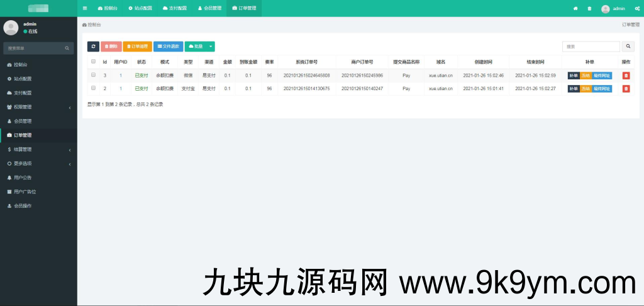Toggle the select-all checkbox in table header
The height and width of the screenshot is (306, 644).
[x=94, y=62]
